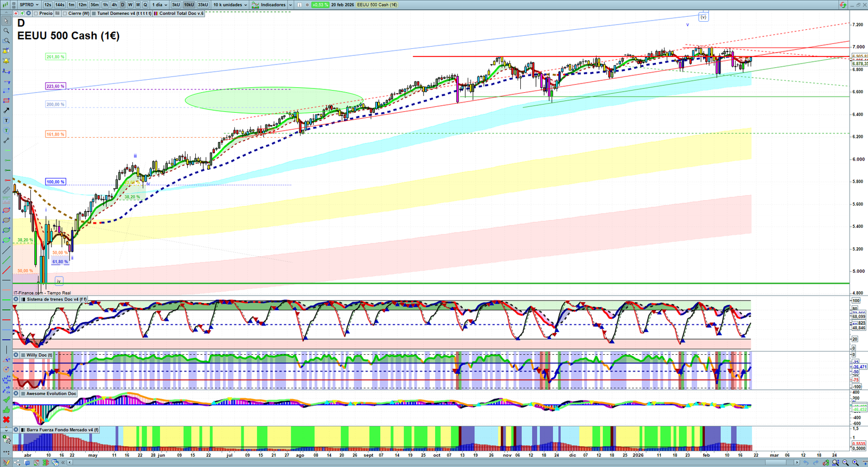Viewport: 868px width, 467px height.
Task: Click the EEUU 500 Cash (1€) title tag
Action: (x=376, y=4)
